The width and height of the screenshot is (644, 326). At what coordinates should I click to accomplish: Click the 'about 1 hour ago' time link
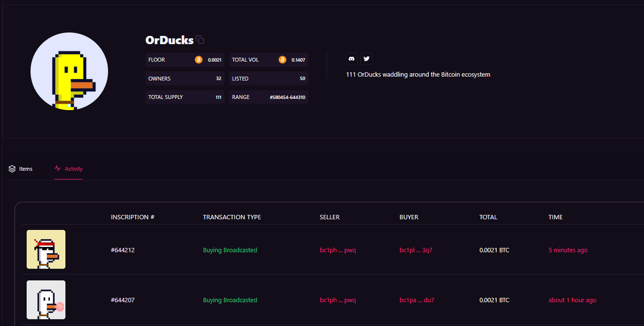(572, 300)
